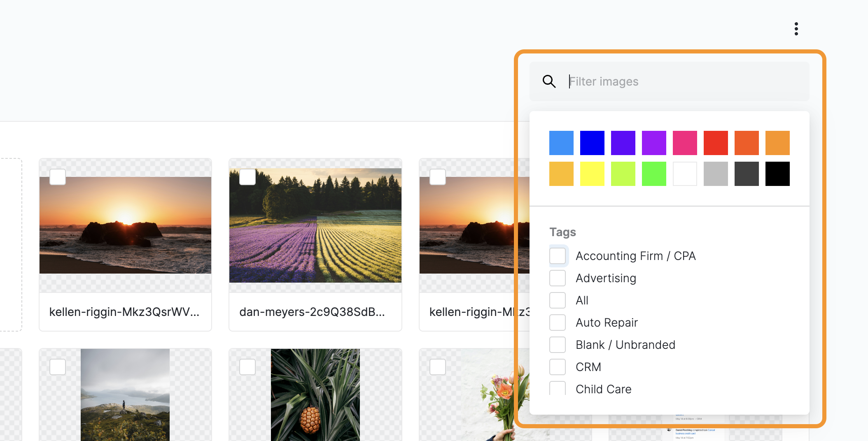Screen dimensions: 868x441
Task: Click the file name dan-meyers-2c9Q38SdB...
Action: coord(312,312)
